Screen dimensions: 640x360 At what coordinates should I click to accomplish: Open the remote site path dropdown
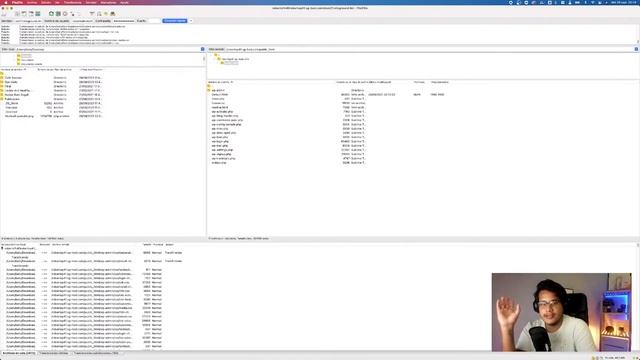pyautogui.click(x=636, y=49)
